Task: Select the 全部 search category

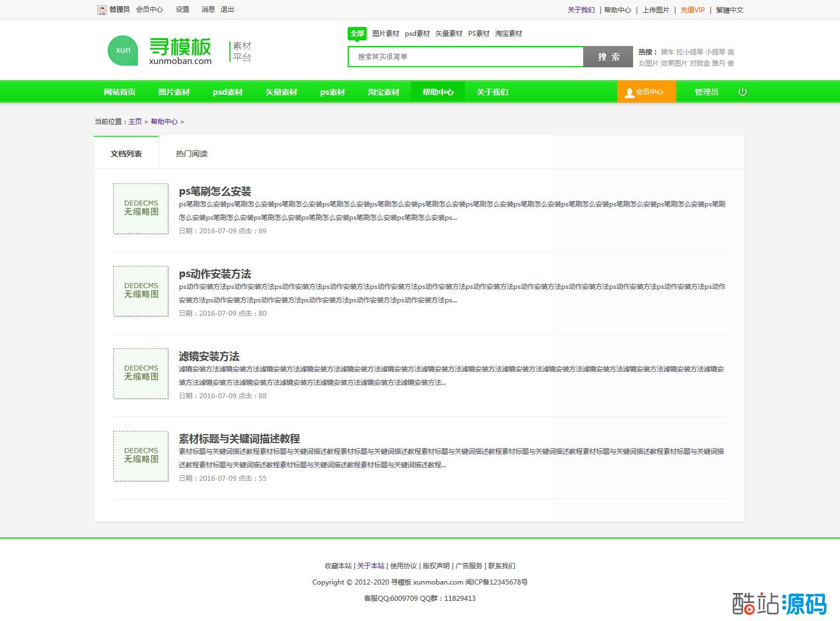Action: coord(357,34)
